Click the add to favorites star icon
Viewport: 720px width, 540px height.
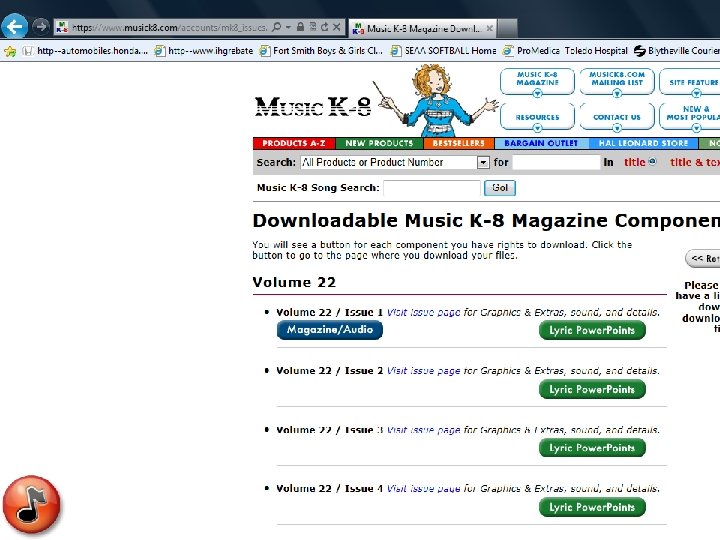point(10,51)
